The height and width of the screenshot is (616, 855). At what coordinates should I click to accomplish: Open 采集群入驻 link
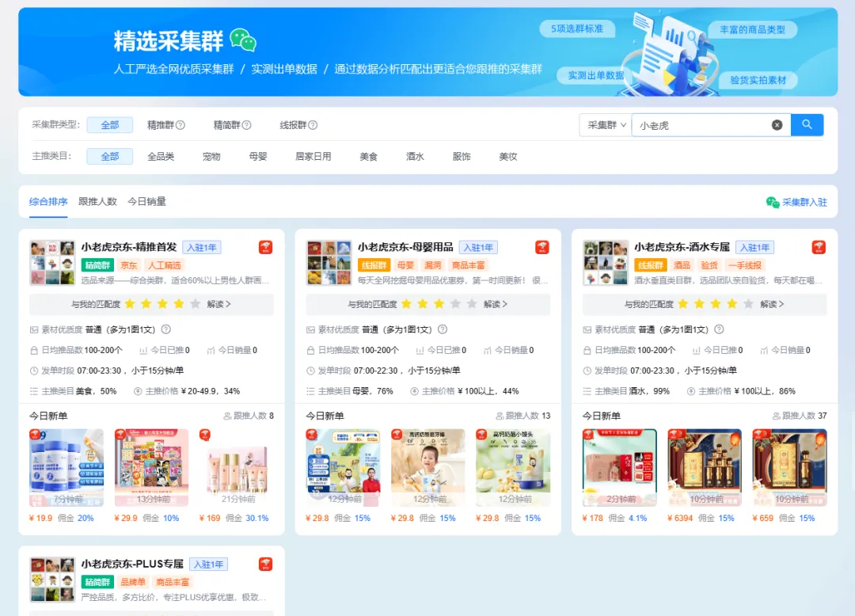coord(804,202)
